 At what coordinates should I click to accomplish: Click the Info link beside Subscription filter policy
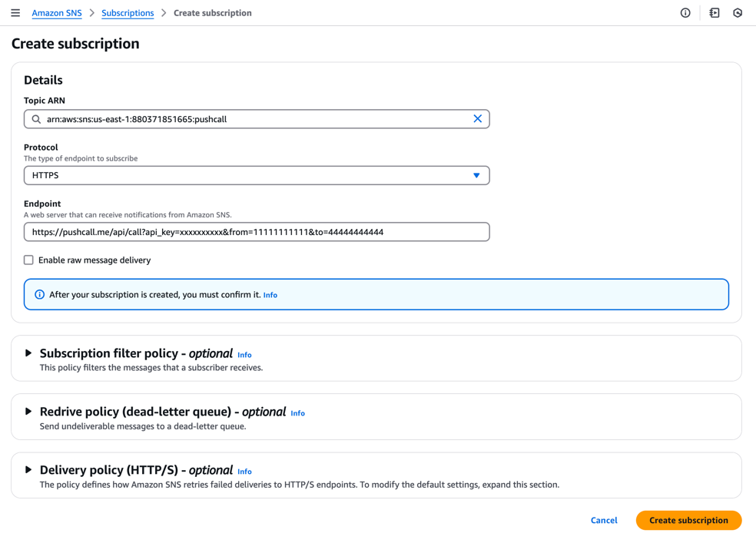(x=244, y=354)
